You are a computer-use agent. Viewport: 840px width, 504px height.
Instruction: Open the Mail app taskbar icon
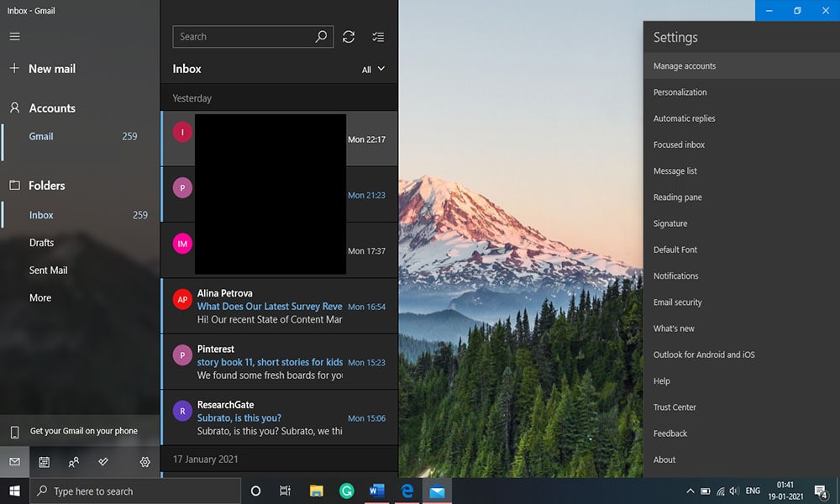pyautogui.click(x=437, y=491)
